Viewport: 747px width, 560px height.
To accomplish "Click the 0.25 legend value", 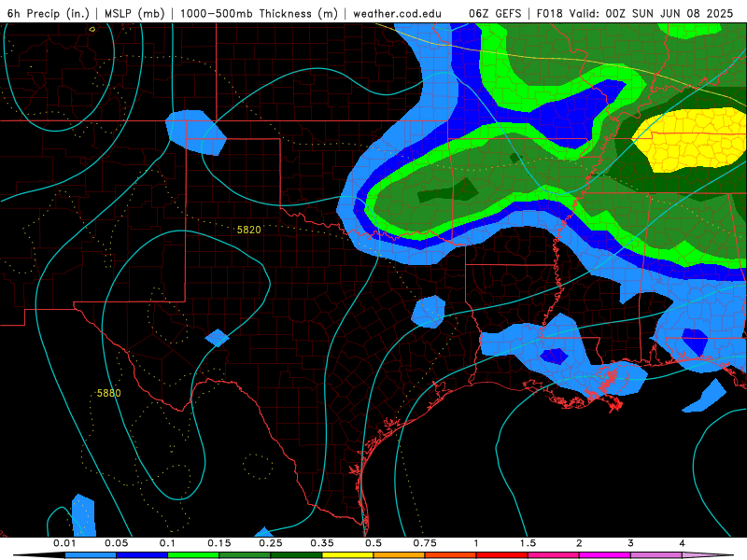I will pos(271,543).
